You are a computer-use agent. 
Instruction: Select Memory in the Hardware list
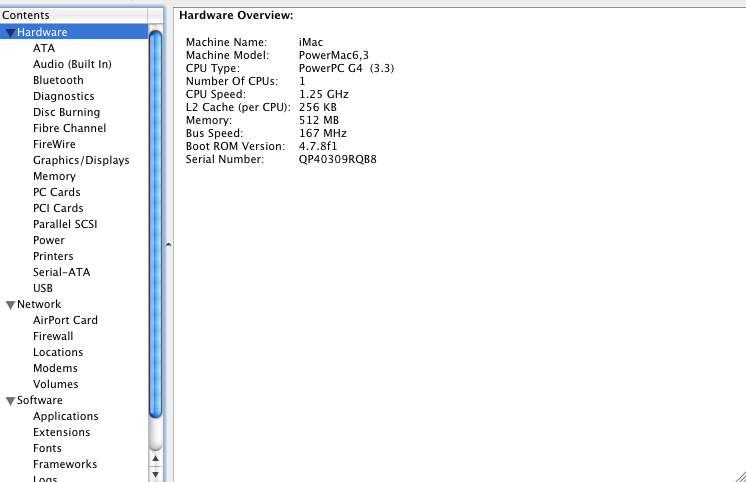pos(54,176)
